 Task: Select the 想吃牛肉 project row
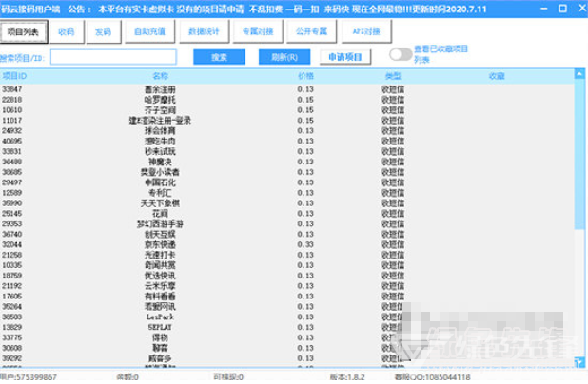point(287,141)
